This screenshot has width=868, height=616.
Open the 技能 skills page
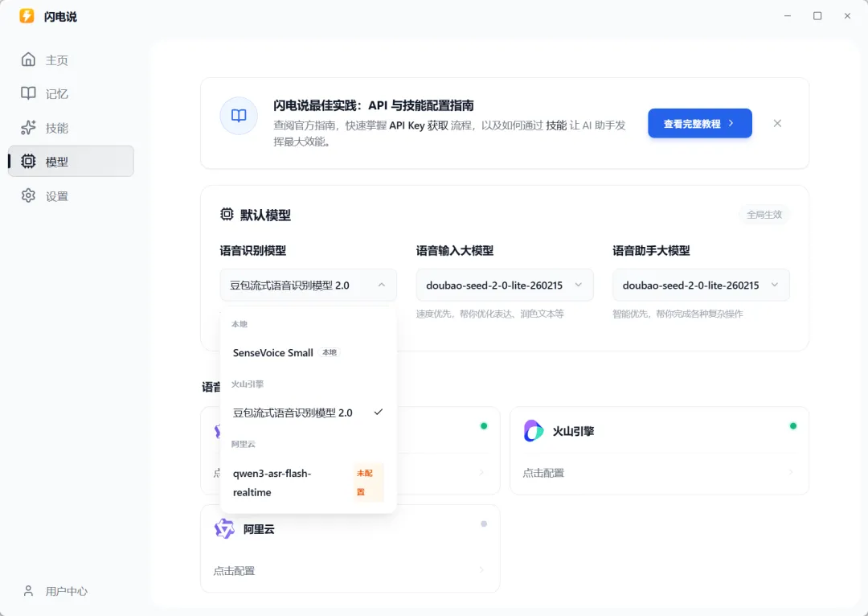coord(71,128)
